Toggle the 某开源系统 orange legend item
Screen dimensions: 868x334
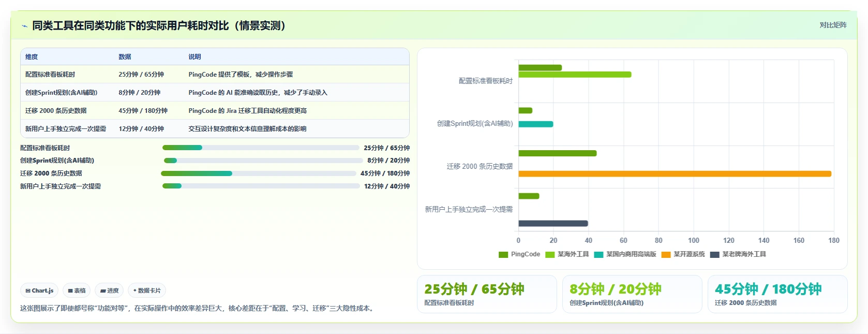[x=683, y=254]
